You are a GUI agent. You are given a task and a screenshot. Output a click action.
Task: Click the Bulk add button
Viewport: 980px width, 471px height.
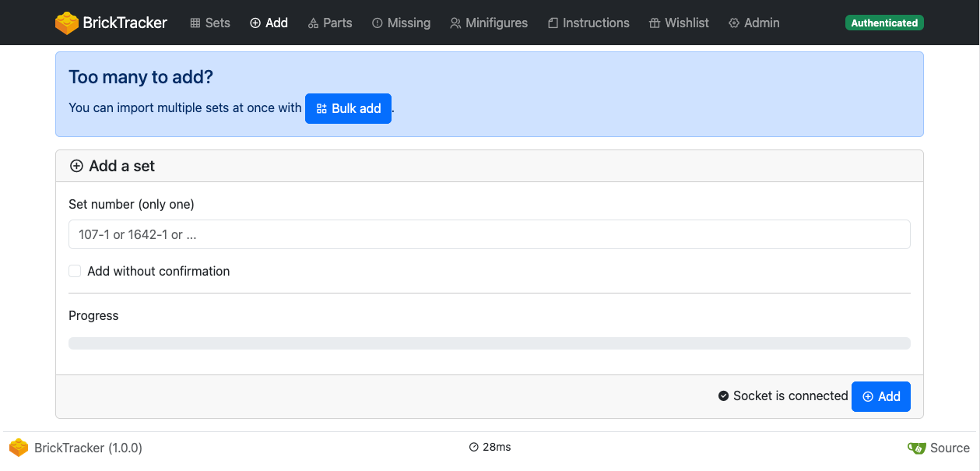tap(348, 108)
